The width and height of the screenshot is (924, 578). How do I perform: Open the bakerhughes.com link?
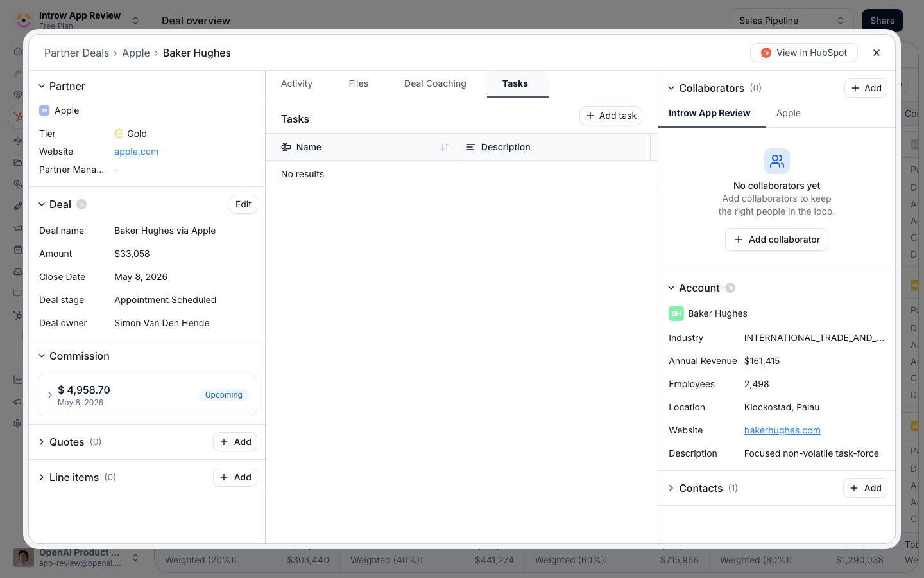click(x=782, y=430)
